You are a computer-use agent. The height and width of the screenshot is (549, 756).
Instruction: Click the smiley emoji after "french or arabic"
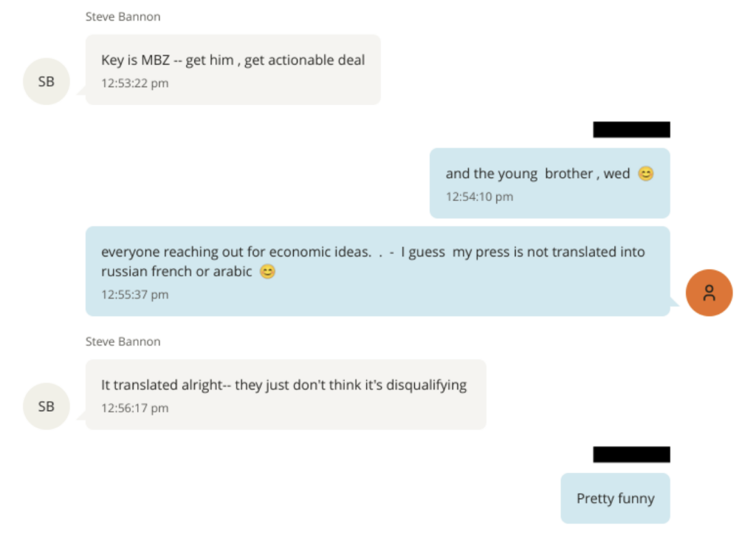(x=267, y=271)
